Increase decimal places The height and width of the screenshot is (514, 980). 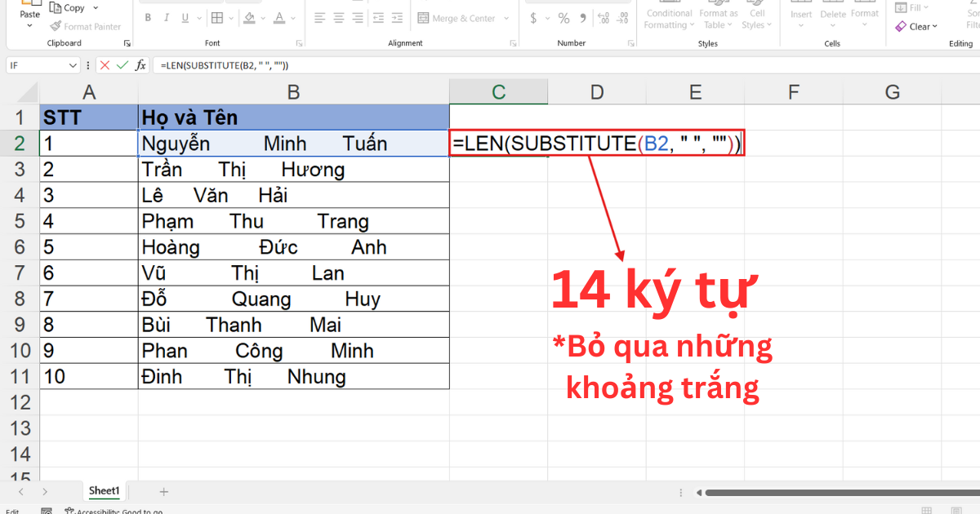pyautogui.click(x=604, y=16)
